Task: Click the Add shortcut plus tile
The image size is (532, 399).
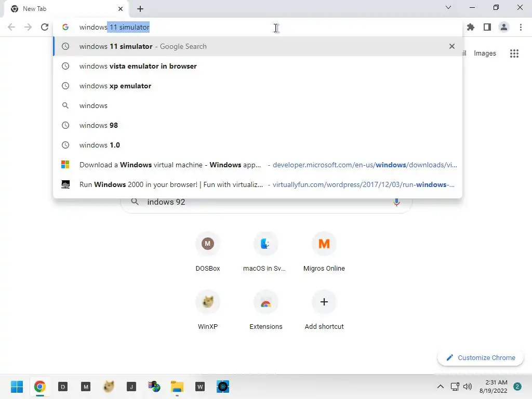Action: pos(324,310)
